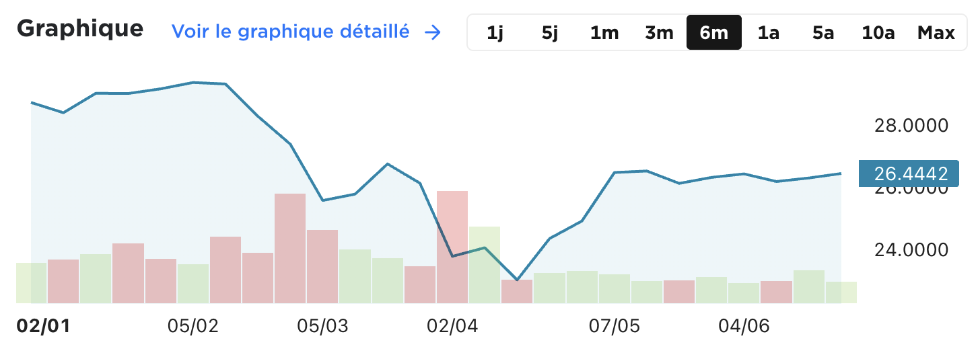The image size is (980, 355).
Task: Switch to the 5j time range
Action: coord(550,32)
